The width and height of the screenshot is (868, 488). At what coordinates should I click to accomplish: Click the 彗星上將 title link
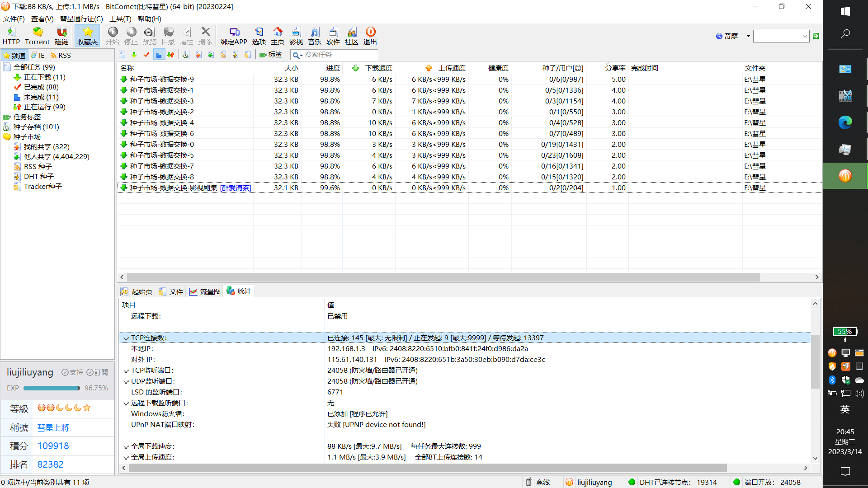click(x=53, y=427)
